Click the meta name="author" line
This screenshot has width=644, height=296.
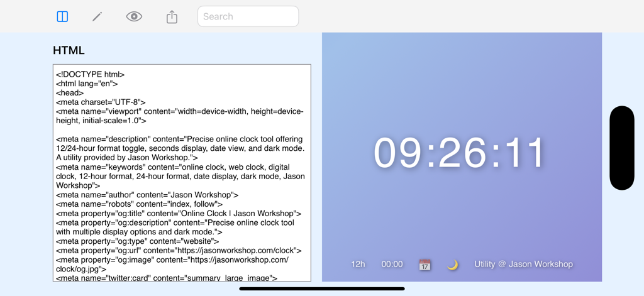click(x=147, y=195)
